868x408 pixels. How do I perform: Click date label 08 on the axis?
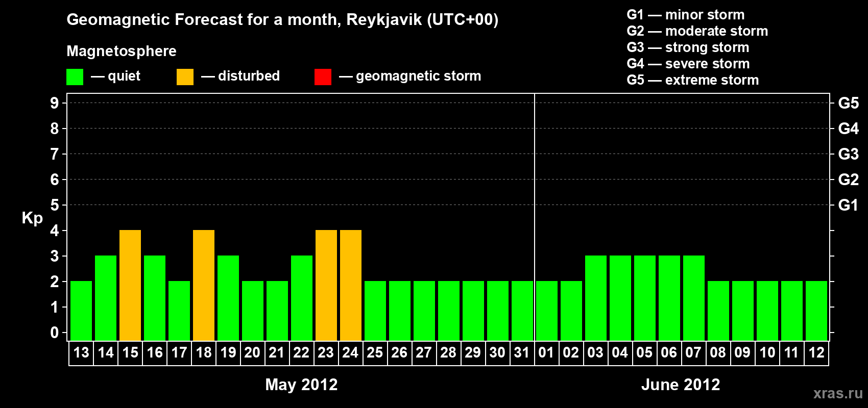(x=718, y=353)
